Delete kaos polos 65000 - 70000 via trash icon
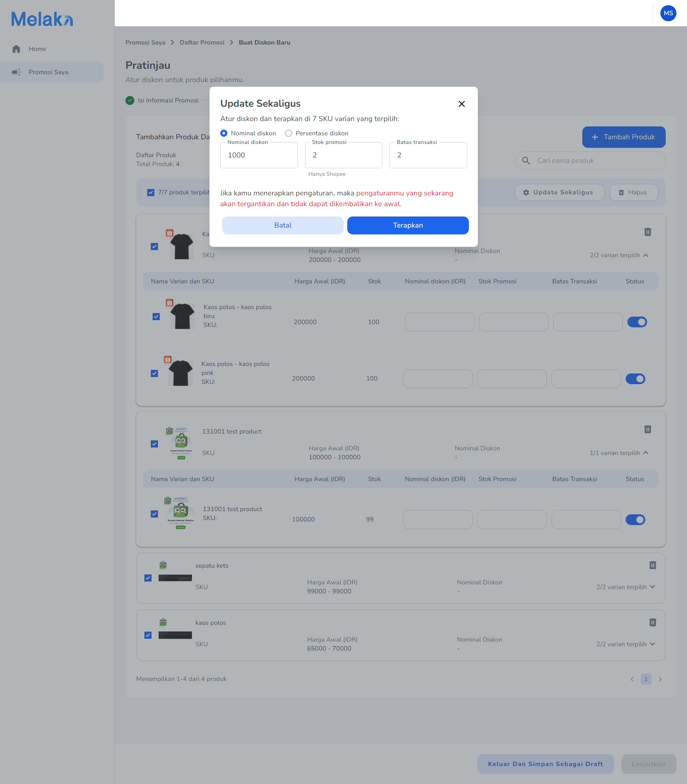The image size is (687, 784). coord(653,623)
